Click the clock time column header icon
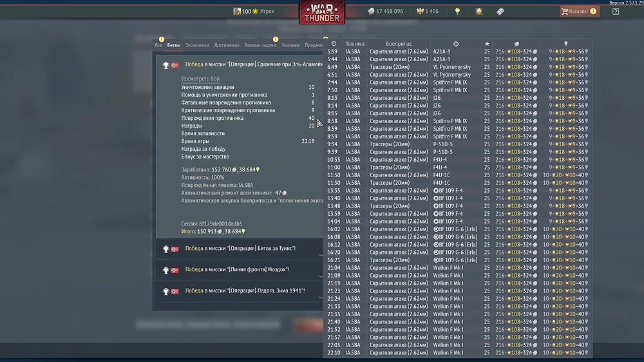644x362 pixels. 334,44
